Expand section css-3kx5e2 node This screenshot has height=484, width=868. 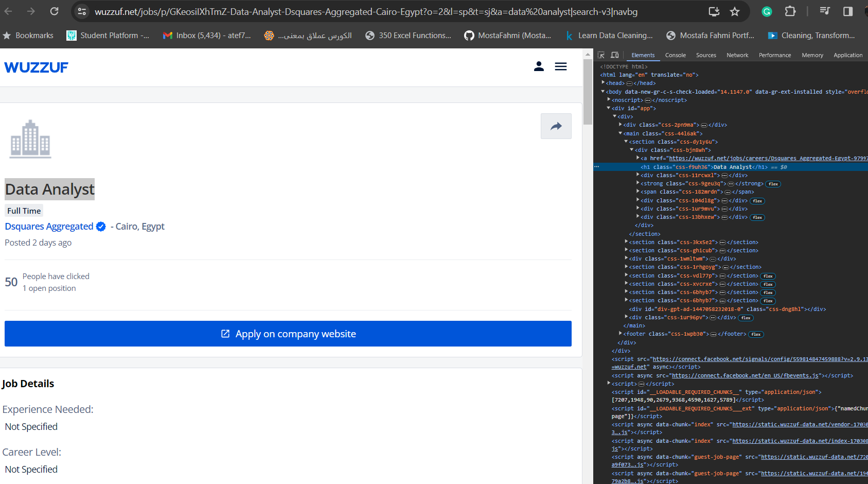click(626, 242)
